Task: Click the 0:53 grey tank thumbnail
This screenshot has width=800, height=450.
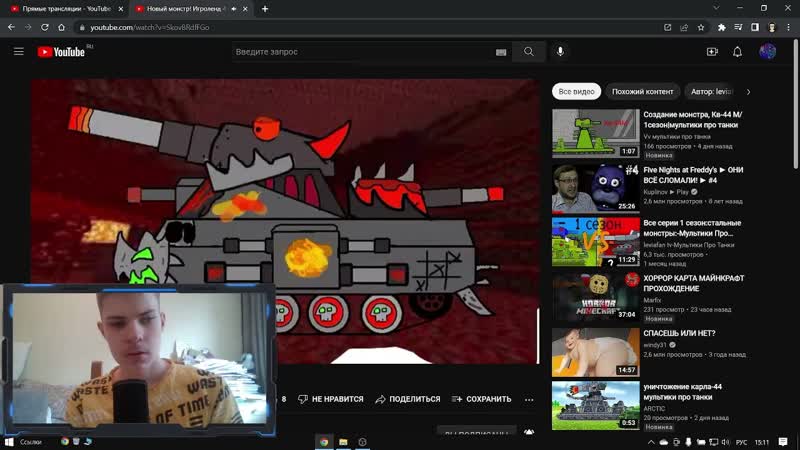Action: click(595, 406)
